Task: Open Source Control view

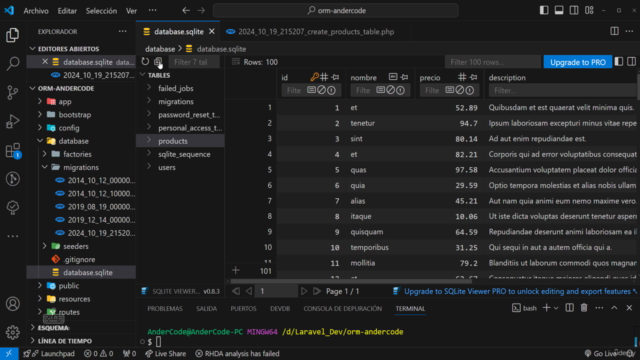Action: pos(13,93)
